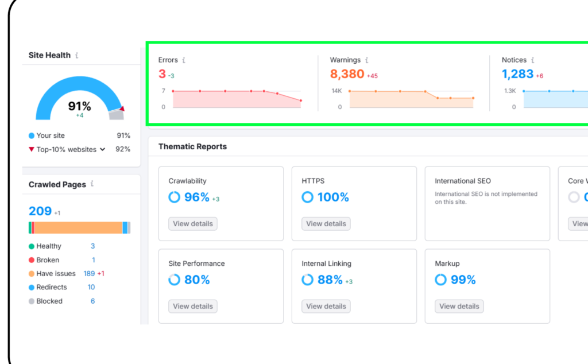The width and height of the screenshot is (588, 364).
Task: Click the HTTPS progress ring icon
Action: pyautogui.click(x=308, y=197)
